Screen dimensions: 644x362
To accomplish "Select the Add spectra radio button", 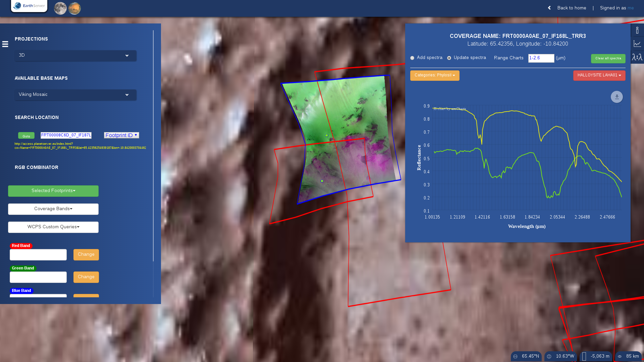I will pos(412,58).
